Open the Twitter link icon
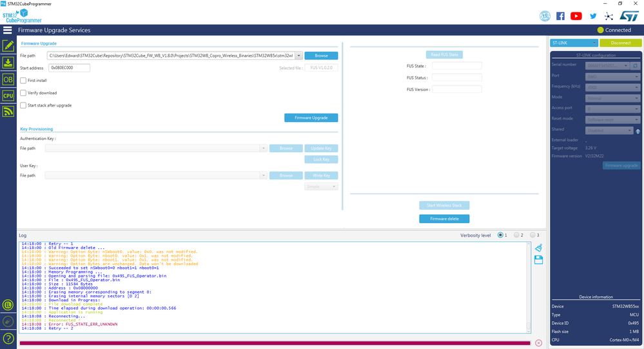This screenshot has height=349, width=644. tap(593, 16)
